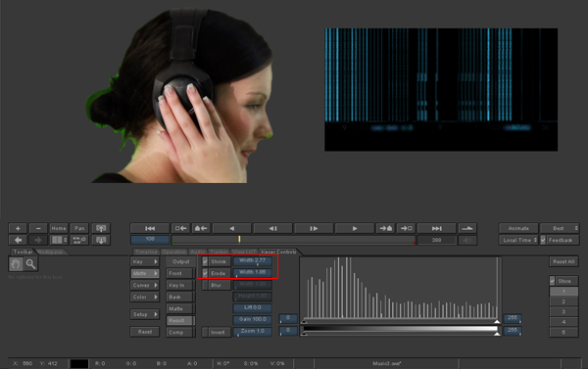Toggle the Feedback checkbox
Screen dimensions: 588x369
click(543, 240)
